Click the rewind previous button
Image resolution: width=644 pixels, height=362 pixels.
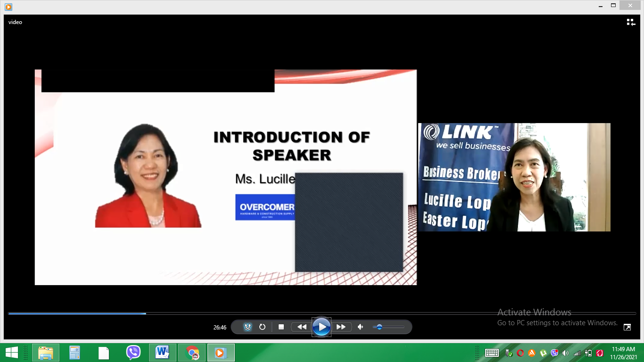(x=302, y=327)
